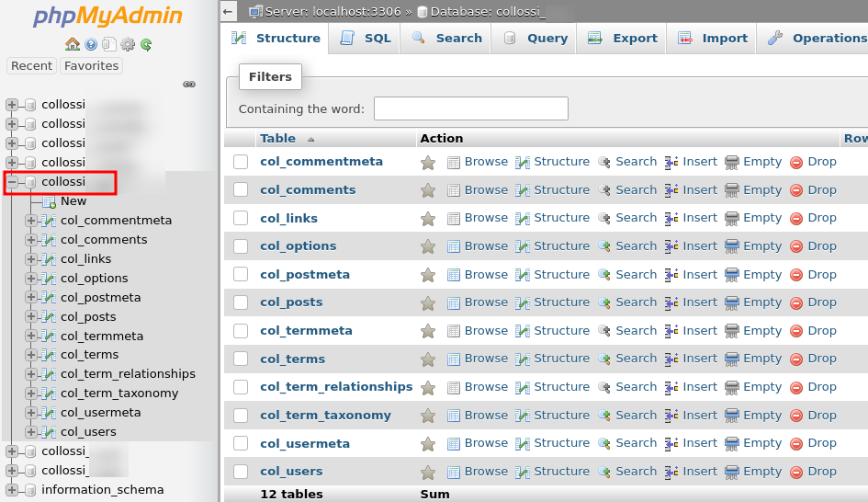Expand col_posts node in sidebar tree
868x502 pixels.
coord(31,316)
